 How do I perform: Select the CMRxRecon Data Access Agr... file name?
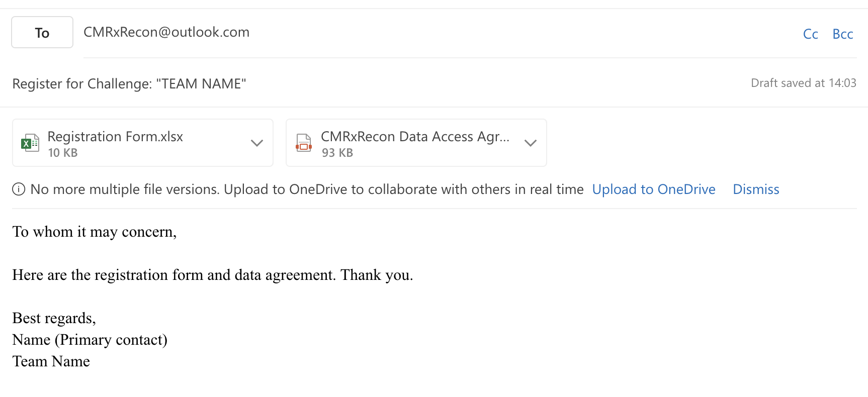415,137
